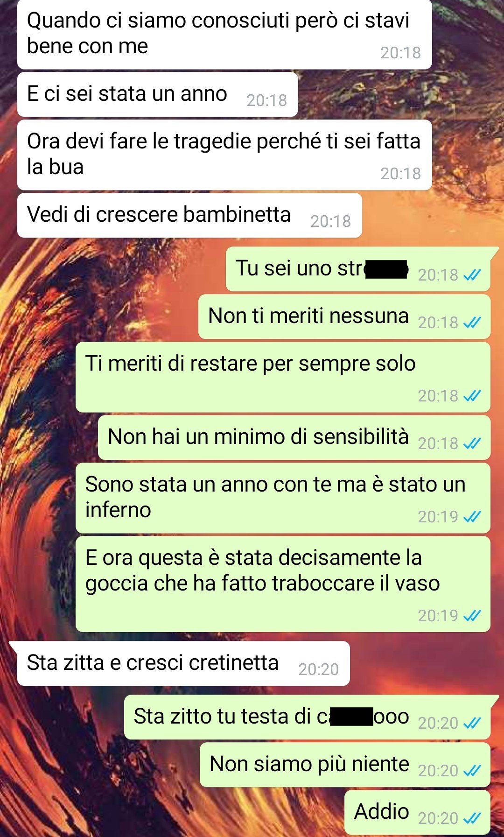Tap the 'Addio' message bubble
The height and width of the screenshot is (837, 504).
417,812
